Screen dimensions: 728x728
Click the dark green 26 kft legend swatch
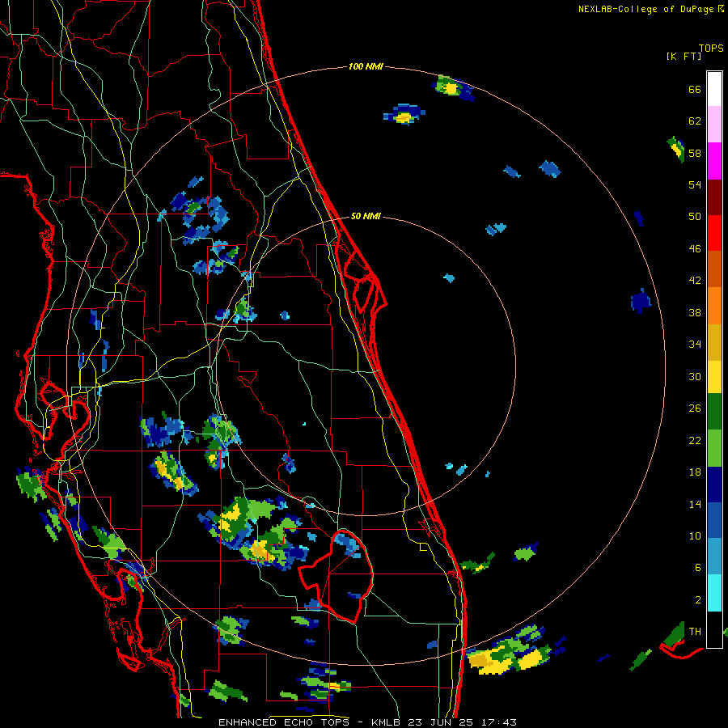[x=714, y=412]
